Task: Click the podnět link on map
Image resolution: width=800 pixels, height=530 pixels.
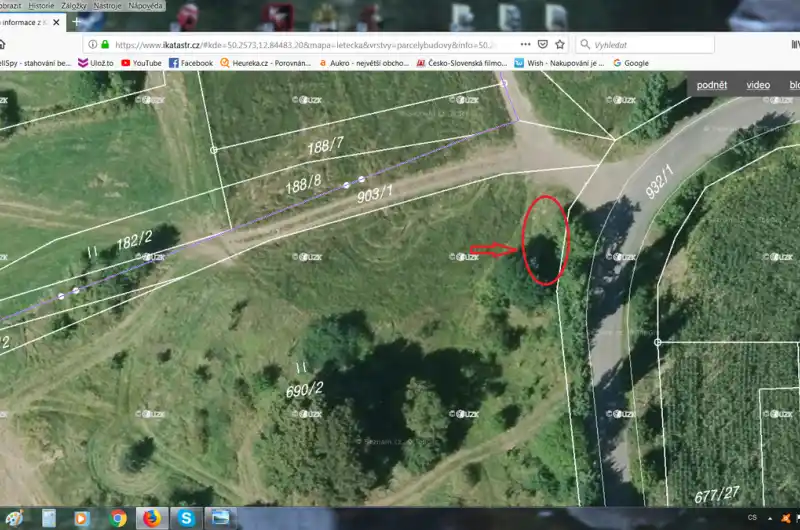Action: [x=712, y=85]
